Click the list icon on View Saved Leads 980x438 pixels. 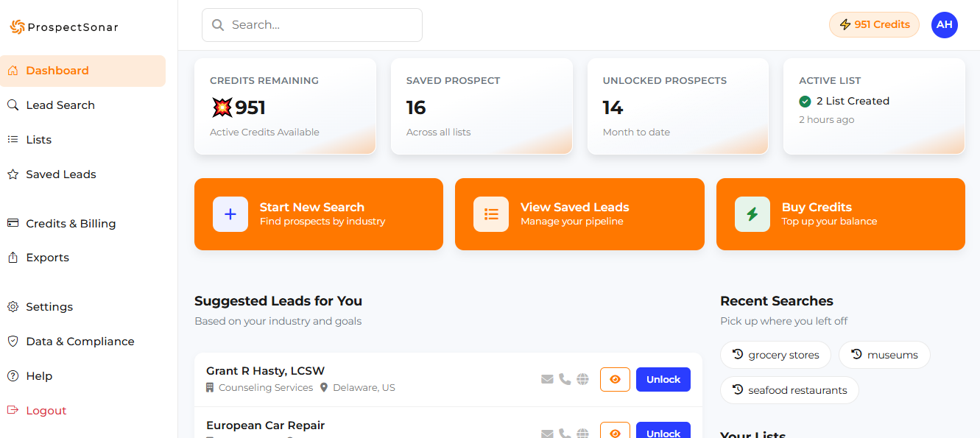click(491, 214)
